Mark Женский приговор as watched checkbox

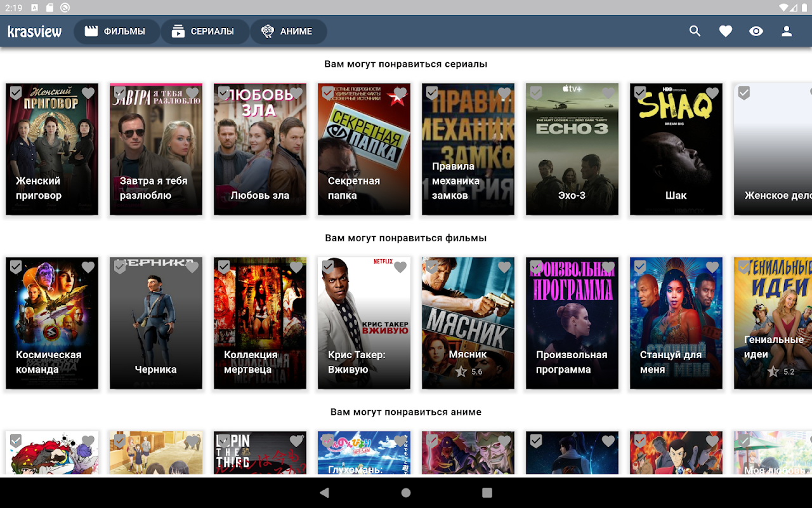(x=16, y=93)
